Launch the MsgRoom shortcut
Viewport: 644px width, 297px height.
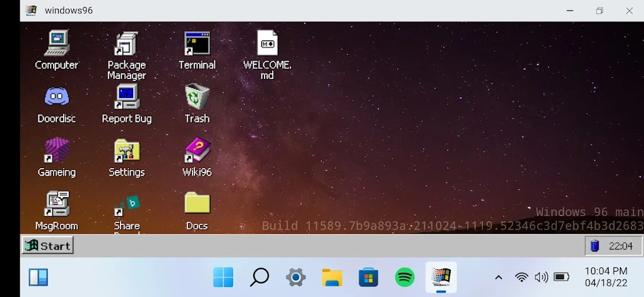(x=57, y=203)
